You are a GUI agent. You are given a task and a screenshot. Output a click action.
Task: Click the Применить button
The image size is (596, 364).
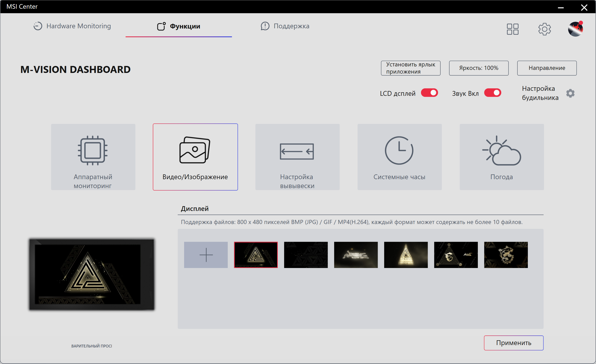tap(514, 343)
